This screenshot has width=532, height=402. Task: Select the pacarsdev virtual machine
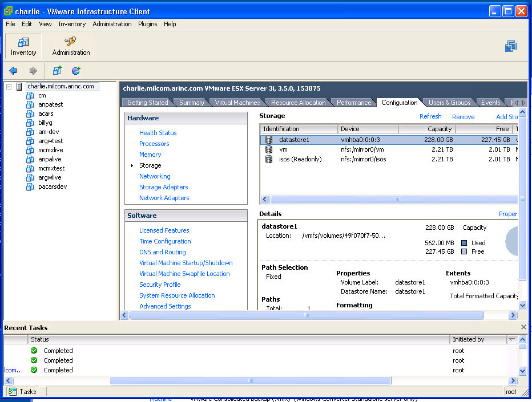tap(53, 187)
